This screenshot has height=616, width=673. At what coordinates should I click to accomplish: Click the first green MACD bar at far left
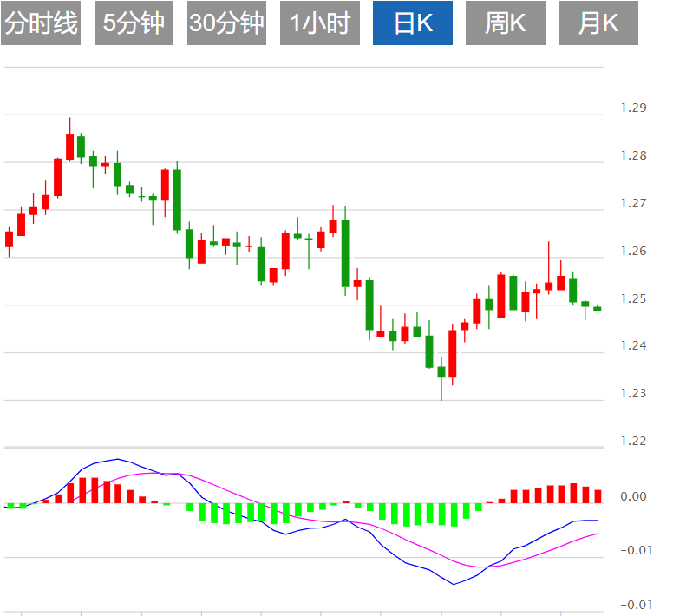[x=10, y=505]
